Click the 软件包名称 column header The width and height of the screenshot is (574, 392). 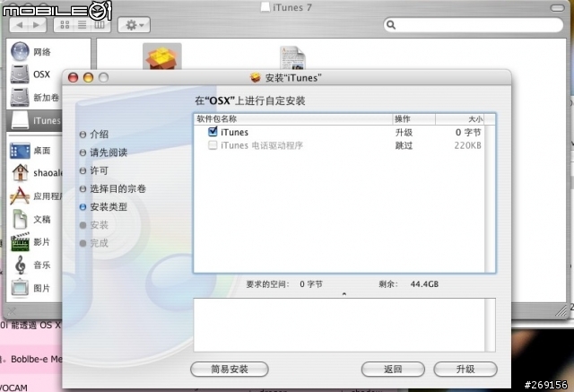pyautogui.click(x=293, y=119)
